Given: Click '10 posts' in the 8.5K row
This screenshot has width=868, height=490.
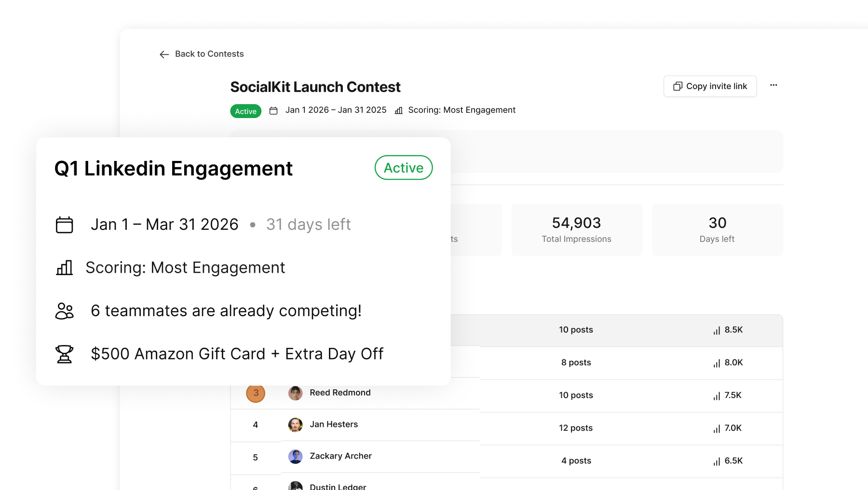Looking at the screenshot, I should tap(576, 330).
